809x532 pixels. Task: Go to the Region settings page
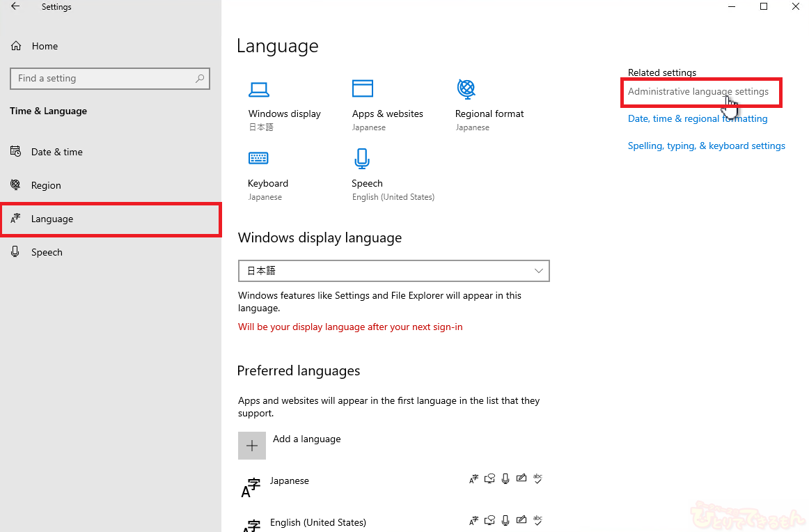click(x=46, y=185)
